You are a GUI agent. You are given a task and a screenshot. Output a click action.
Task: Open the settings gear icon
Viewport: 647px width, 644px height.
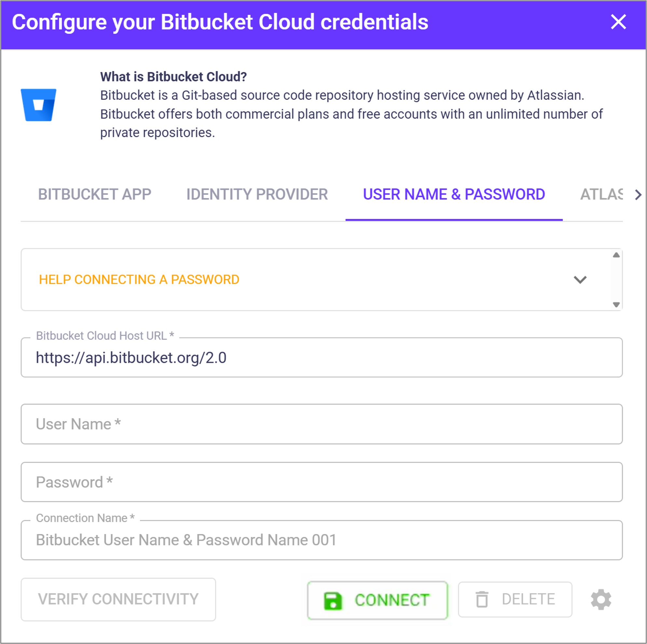pos(601,599)
